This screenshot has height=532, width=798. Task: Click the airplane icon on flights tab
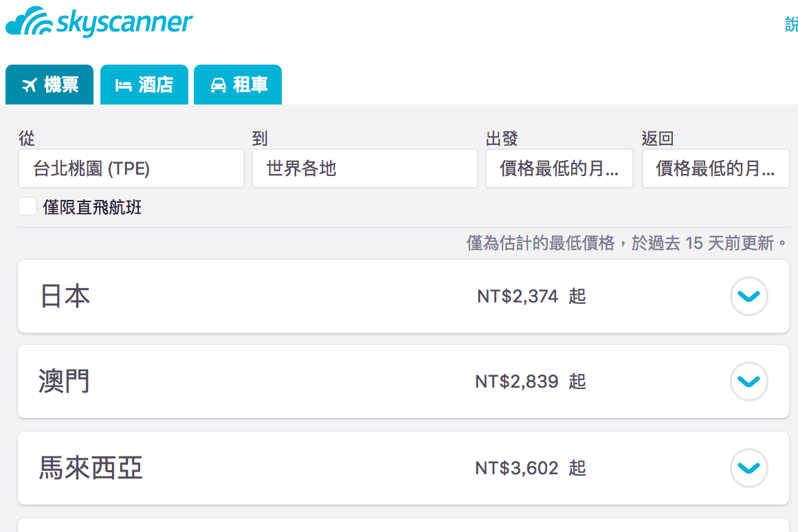tap(29, 85)
